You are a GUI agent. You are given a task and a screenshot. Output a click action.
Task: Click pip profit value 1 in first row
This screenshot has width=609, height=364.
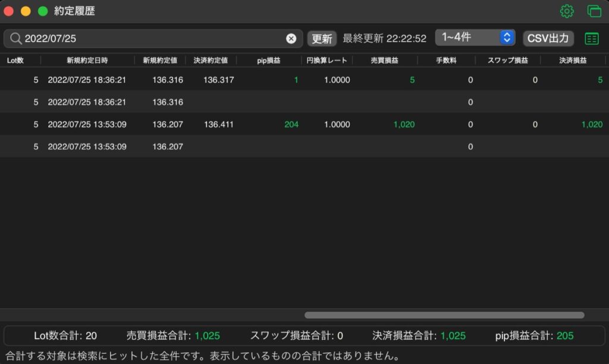(x=296, y=80)
